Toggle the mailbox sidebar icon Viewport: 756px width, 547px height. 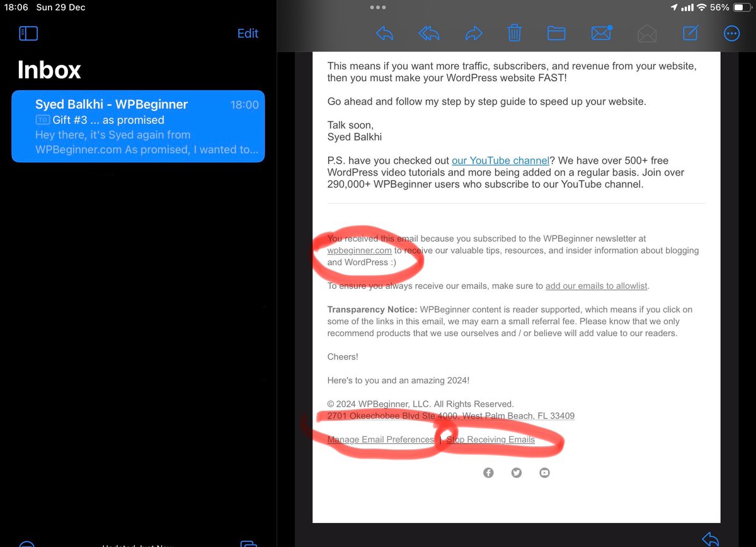coord(29,33)
